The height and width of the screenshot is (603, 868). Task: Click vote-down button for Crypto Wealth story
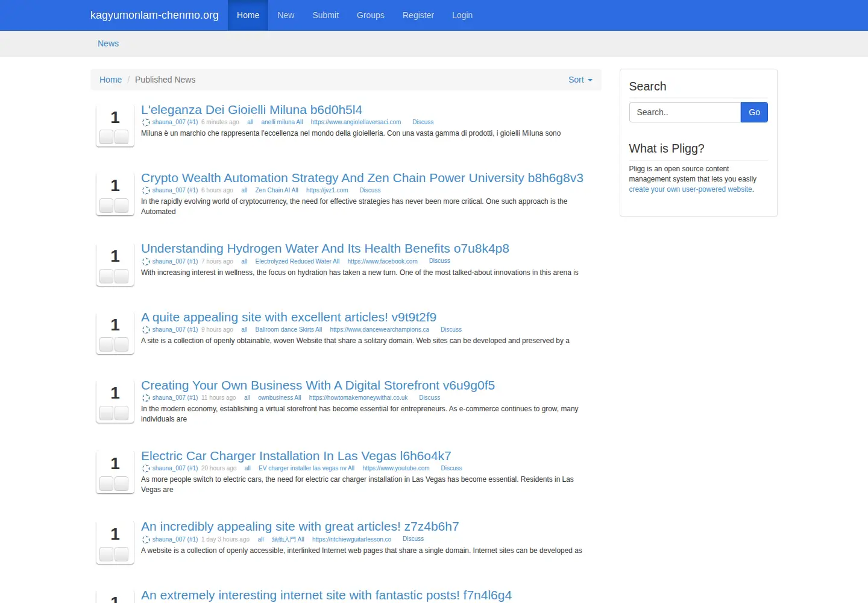point(122,206)
